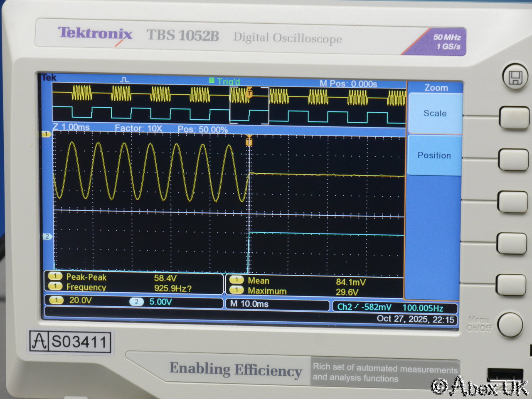The width and height of the screenshot is (532, 399).
Task: Click the channel 2 ground marker on left edge
Action: tap(47, 236)
